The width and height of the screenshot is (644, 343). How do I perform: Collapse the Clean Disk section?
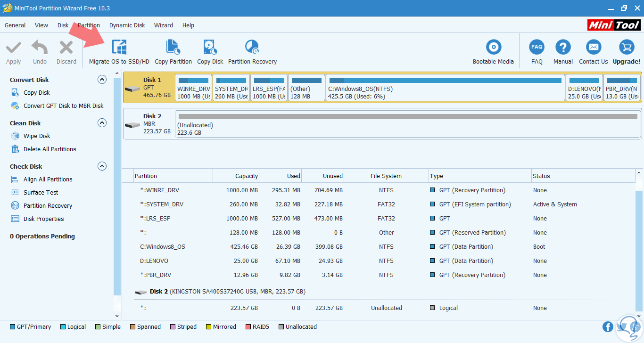[102, 123]
